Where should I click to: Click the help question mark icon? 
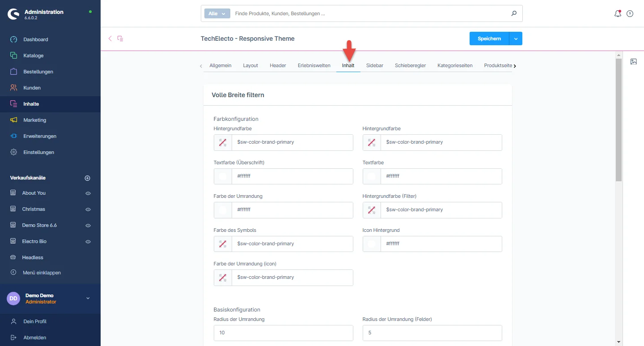click(x=630, y=14)
